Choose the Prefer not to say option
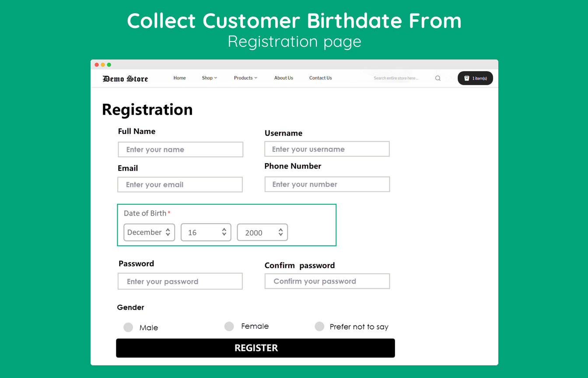The height and width of the screenshot is (378, 588). pyautogui.click(x=319, y=326)
